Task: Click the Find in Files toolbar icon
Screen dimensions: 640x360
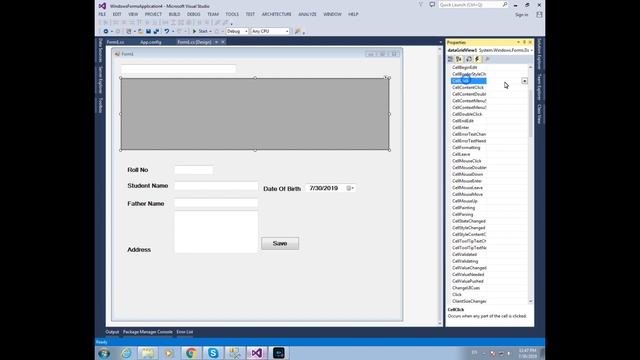Action: 298,31
